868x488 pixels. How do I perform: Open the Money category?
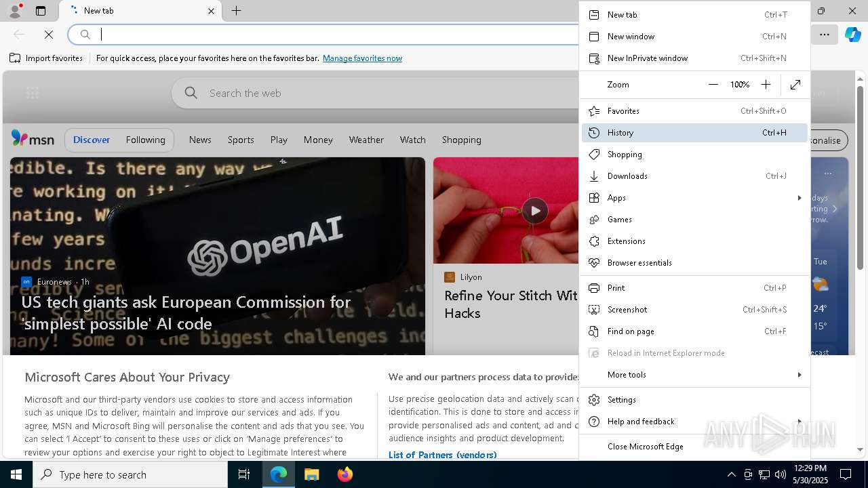point(318,140)
